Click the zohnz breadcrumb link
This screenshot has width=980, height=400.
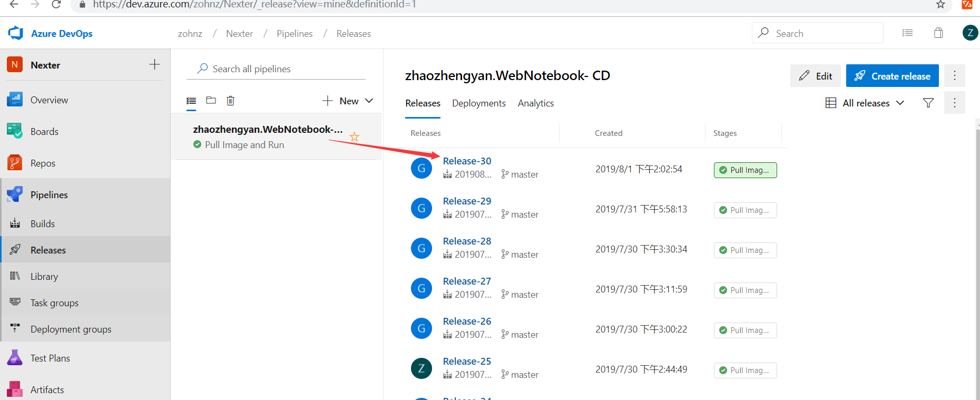190,34
